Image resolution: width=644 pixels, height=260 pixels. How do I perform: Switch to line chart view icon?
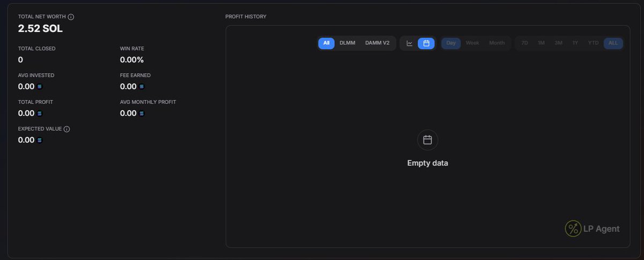tap(409, 44)
